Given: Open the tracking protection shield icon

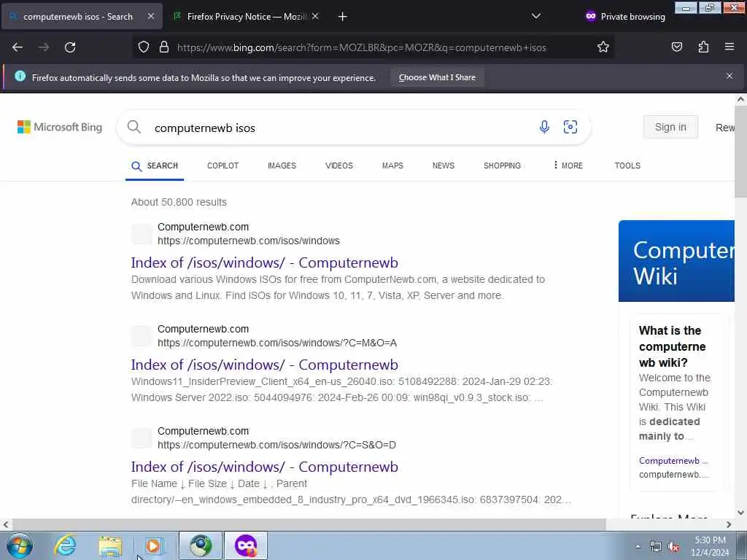Looking at the screenshot, I should coord(144,47).
